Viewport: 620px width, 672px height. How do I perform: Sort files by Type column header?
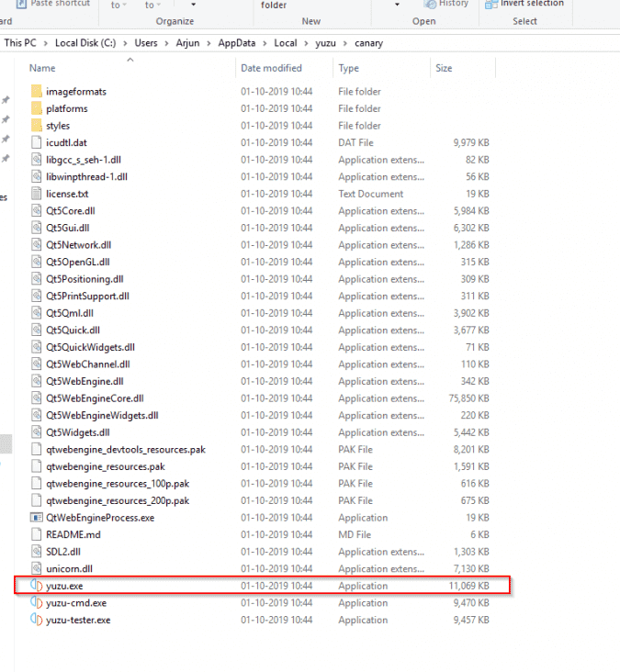(349, 68)
